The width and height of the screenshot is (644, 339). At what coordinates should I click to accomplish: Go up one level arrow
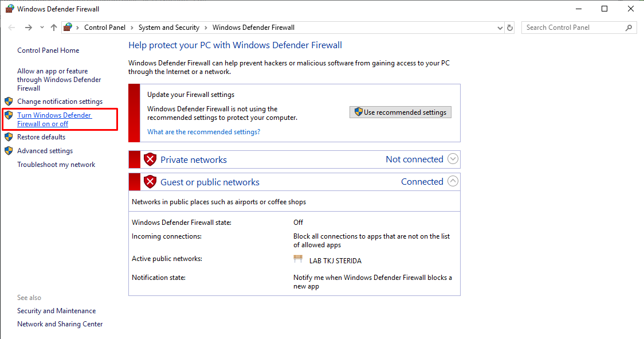click(54, 28)
